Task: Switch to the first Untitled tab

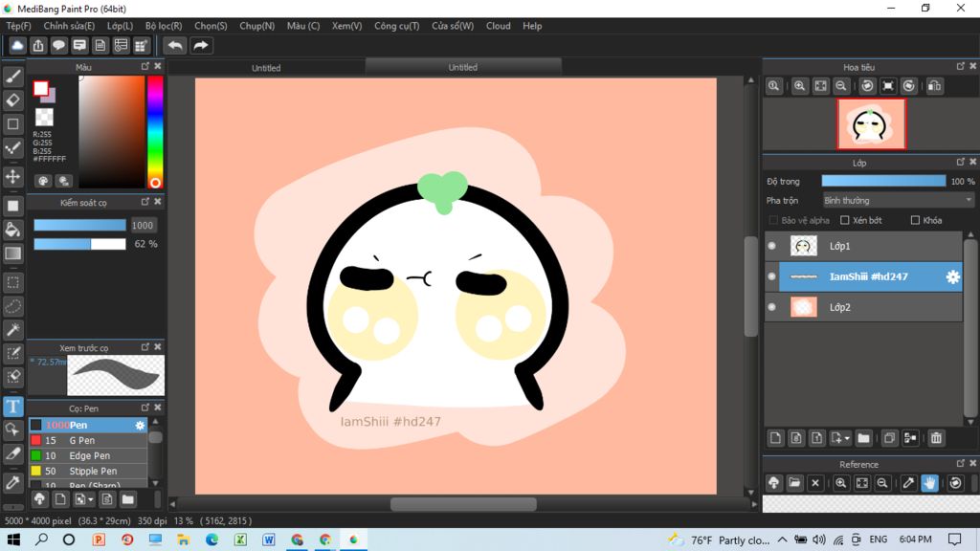Action: pyautogui.click(x=266, y=68)
